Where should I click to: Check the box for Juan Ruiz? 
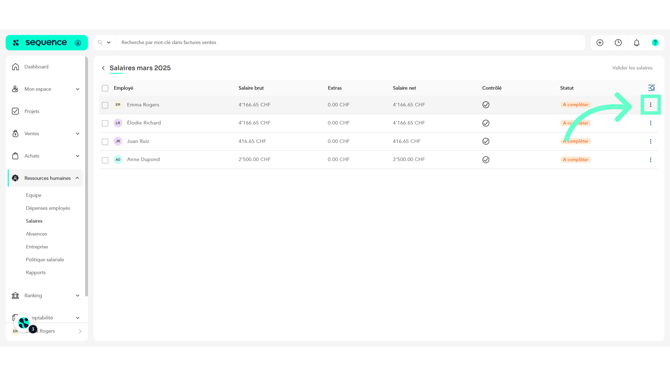tap(105, 142)
